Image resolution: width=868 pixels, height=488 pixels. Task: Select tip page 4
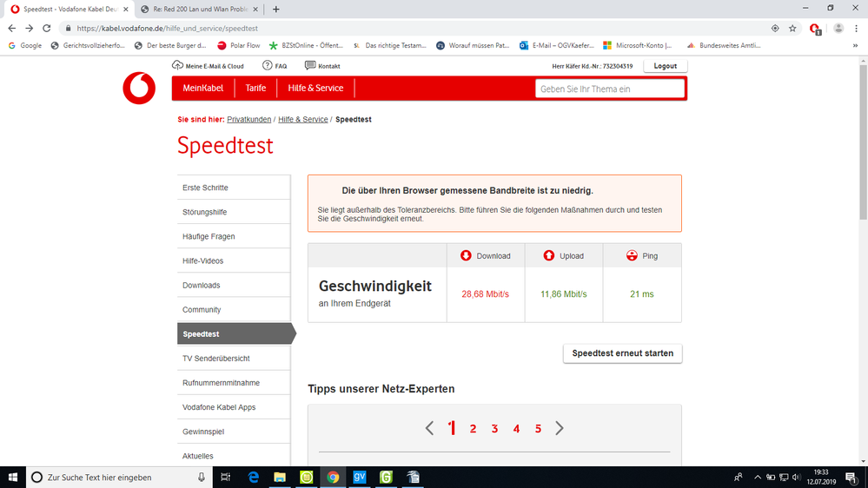tap(516, 428)
